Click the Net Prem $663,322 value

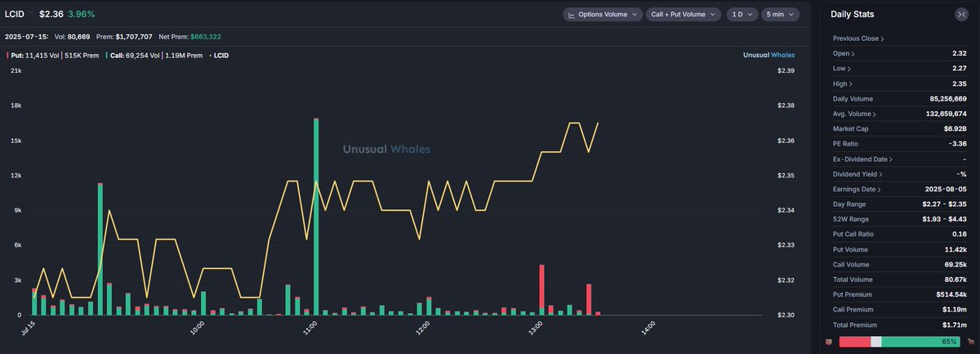205,37
